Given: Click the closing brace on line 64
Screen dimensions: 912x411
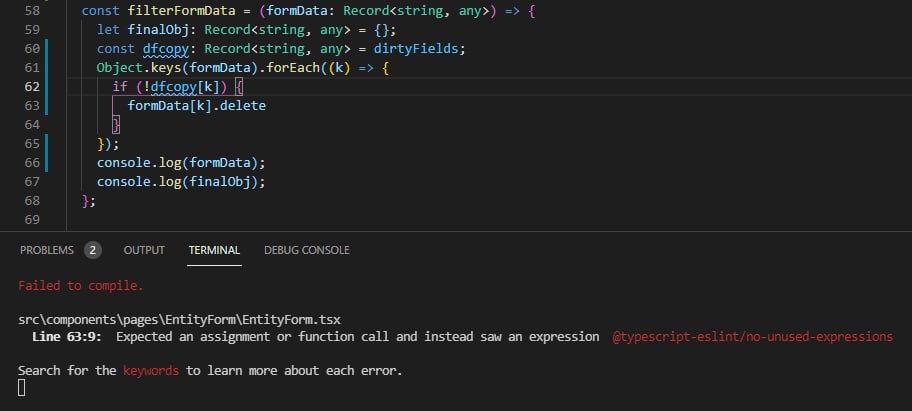Looking at the screenshot, I should click(116, 124).
